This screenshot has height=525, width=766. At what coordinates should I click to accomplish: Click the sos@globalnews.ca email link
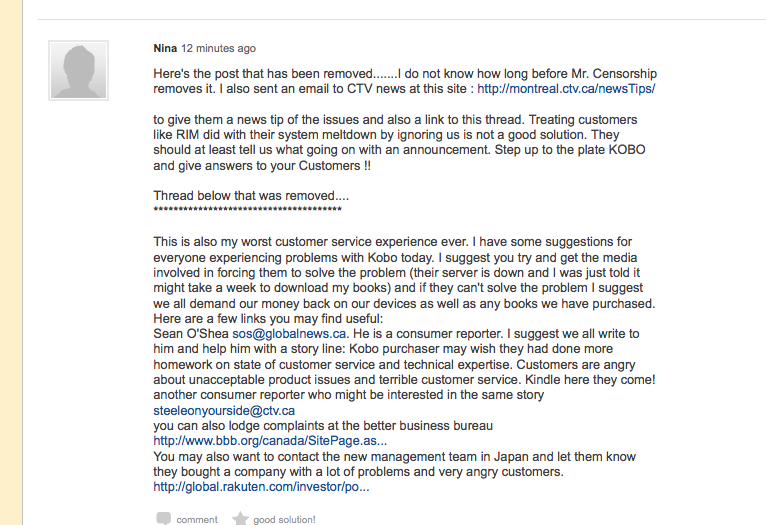coord(290,333)
